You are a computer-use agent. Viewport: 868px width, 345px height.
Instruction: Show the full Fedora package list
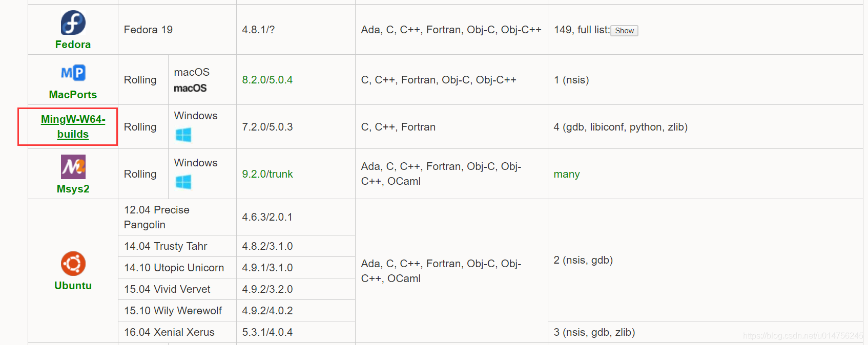click(x=624, y=31)
